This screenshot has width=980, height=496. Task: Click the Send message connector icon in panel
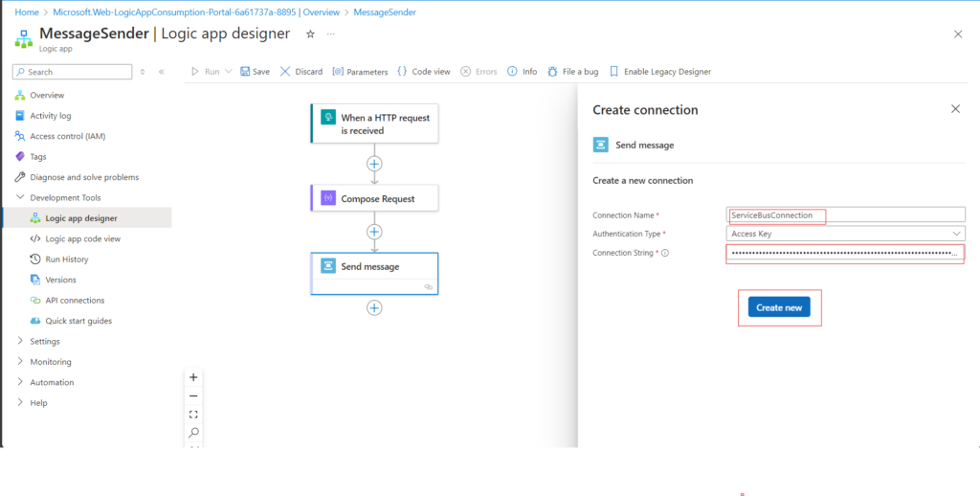coord(600,146)
